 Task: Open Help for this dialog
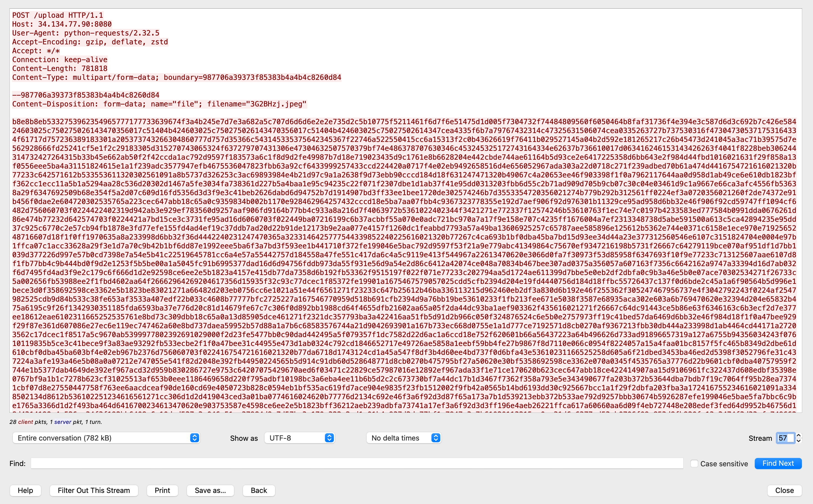click(25, 490)
